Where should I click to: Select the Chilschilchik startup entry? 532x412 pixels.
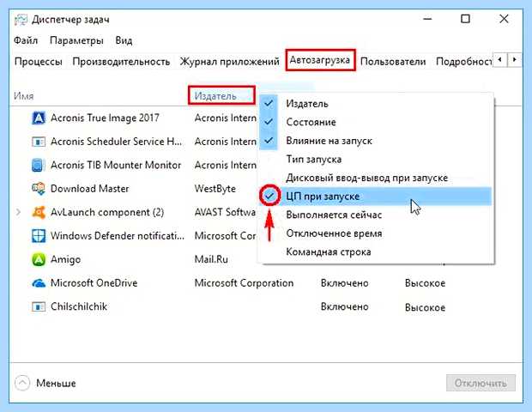(x=79, y=306)
